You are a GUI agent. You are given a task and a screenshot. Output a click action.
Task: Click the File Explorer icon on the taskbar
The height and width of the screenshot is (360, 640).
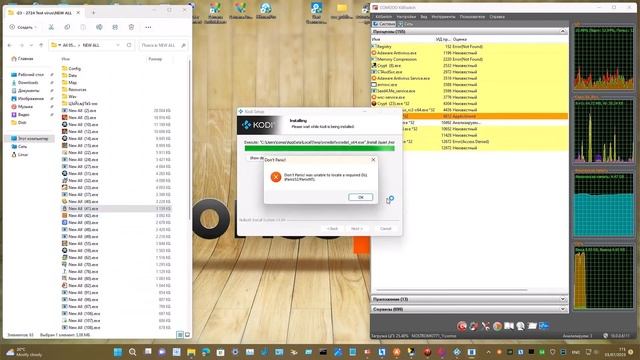pyautogui.click(x=191, y=352)
